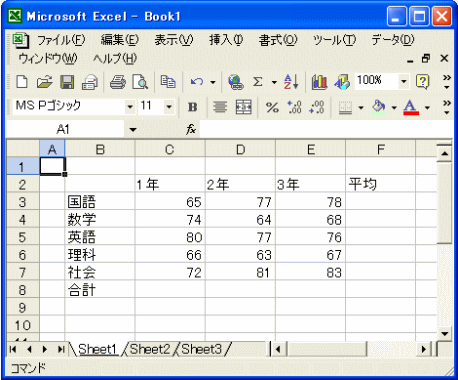Open the データ(D) menu
This screenshot has width=458, height=380.
[x=393, y=40]
